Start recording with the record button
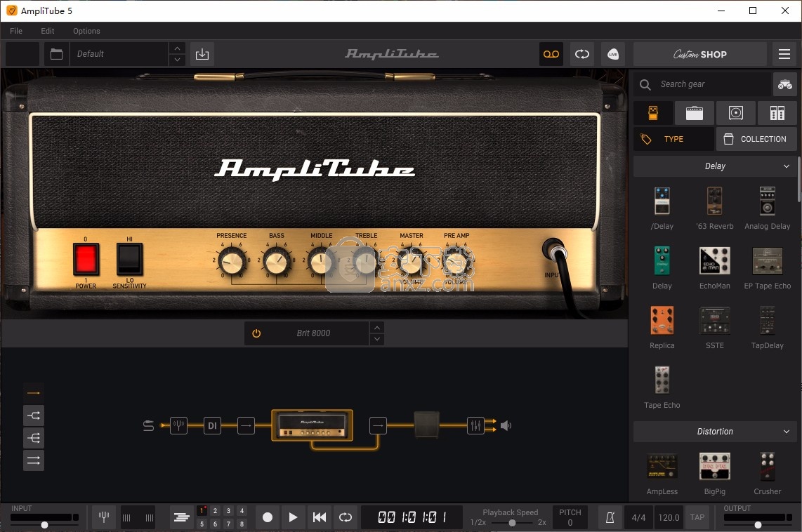Viewport: 802px width, 532px height. point(267,517)
